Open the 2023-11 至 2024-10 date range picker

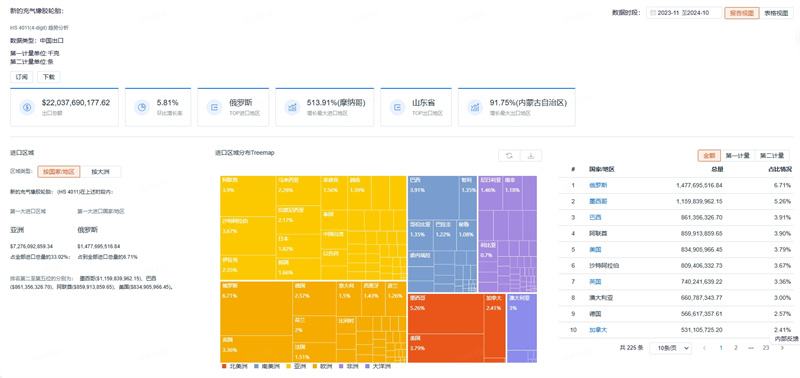click(684, 13)
